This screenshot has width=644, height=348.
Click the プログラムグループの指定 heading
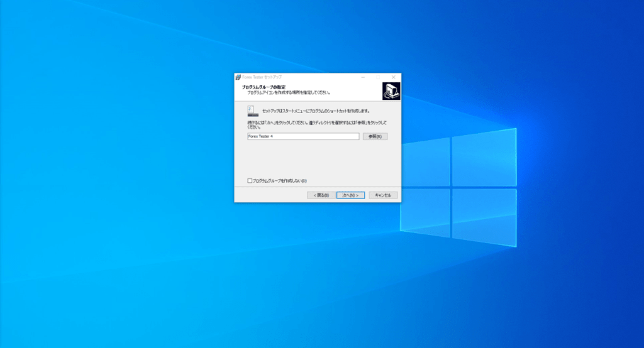pyautogui.click(x=264, y=87)
